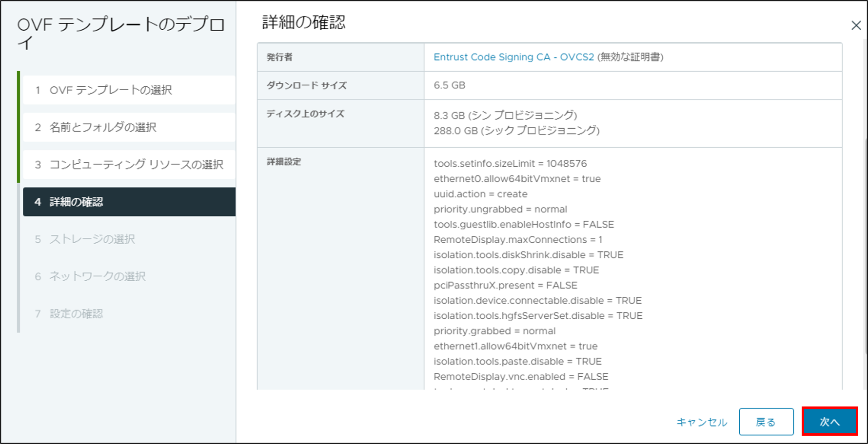This screenshot has width=868, height=444.
Task: Click the OVF テンプレートのデプロイ title
Action: click(x=121, y=33)
